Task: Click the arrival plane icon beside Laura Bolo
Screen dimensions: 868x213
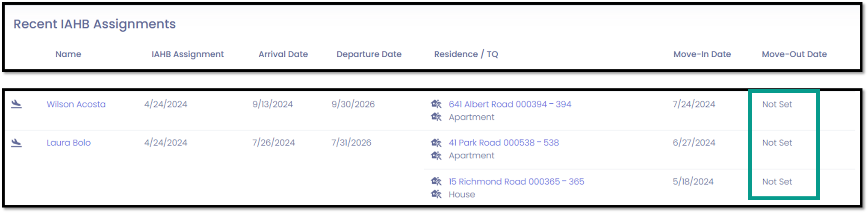Action: 16,143
